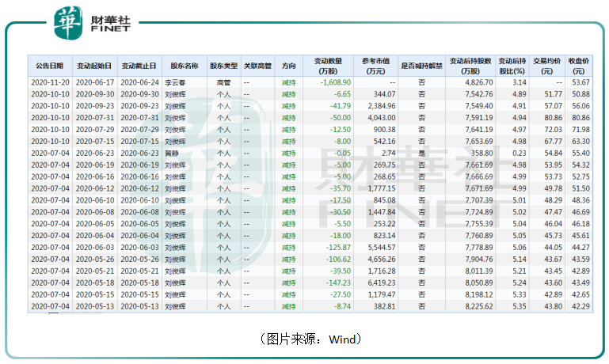This screenshot has height=364, width=609.
Task: Click the 6,419.23 market value cell
Action: tap(382, 282)
